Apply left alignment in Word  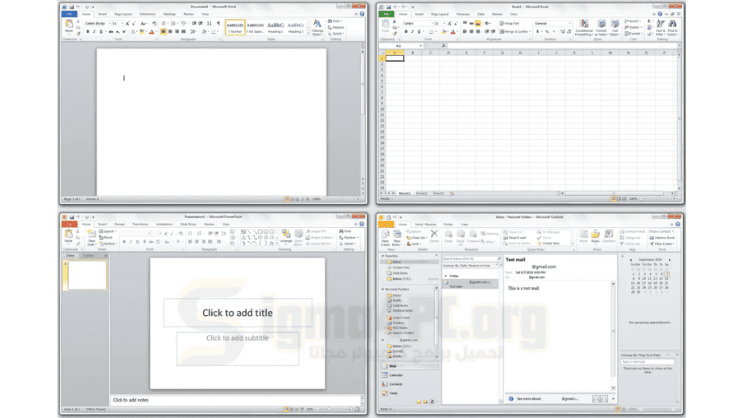(x=163, y=32)
